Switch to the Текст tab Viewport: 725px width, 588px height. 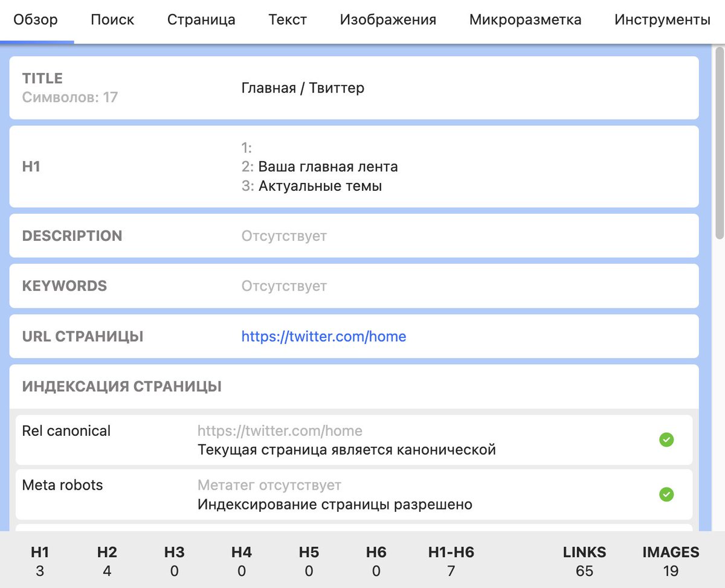[x=288, y=20]
